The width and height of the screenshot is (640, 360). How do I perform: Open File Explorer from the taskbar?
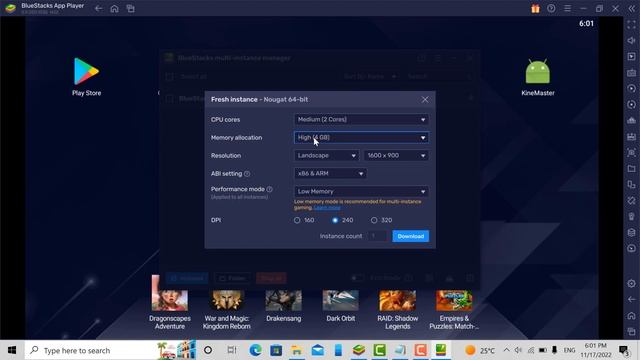[x=297, y=350]
